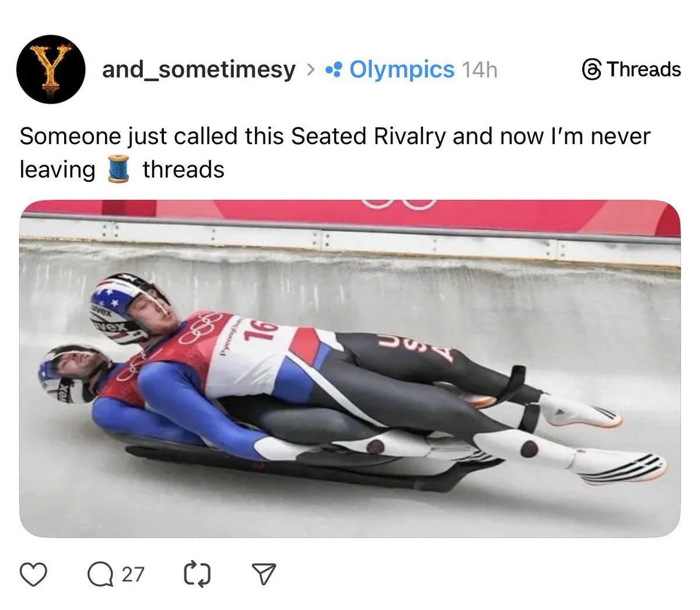This screenshot has width=700, height=610.
Task: Share the post via the paper plane icon
Action: (x=263, y=574)
